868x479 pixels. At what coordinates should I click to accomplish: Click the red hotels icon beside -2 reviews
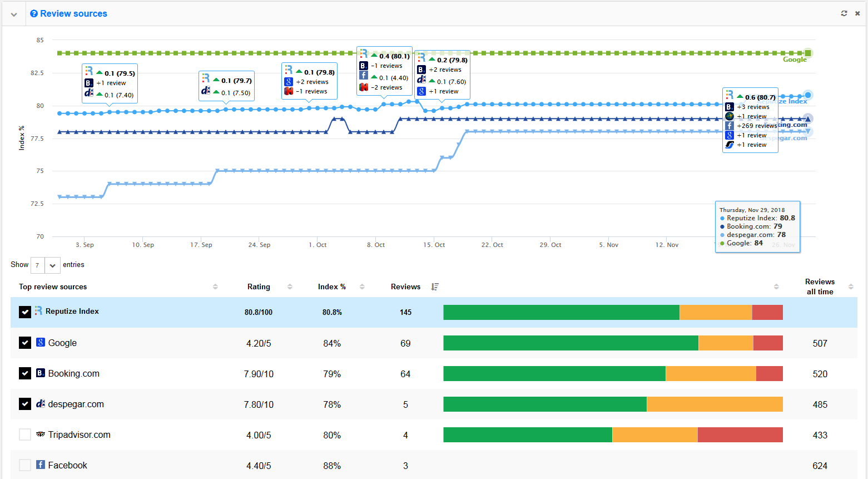[x=364, y=87]
